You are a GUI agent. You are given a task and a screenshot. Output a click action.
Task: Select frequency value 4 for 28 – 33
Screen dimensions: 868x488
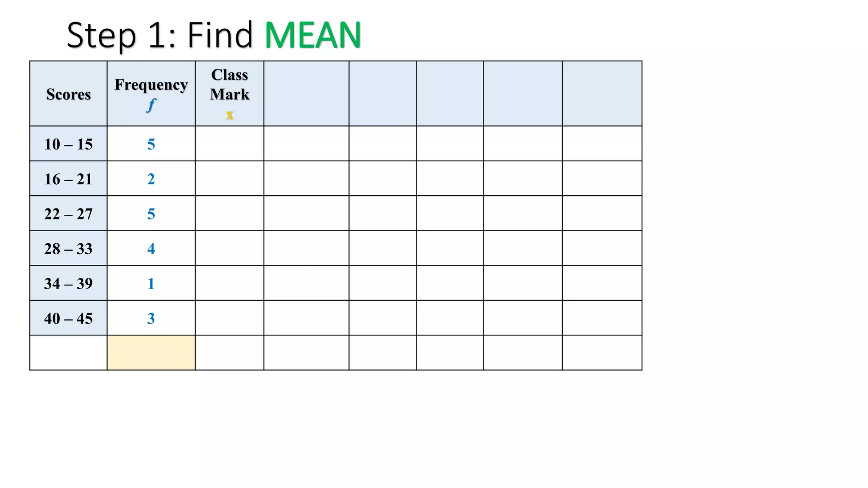[151, 248]
